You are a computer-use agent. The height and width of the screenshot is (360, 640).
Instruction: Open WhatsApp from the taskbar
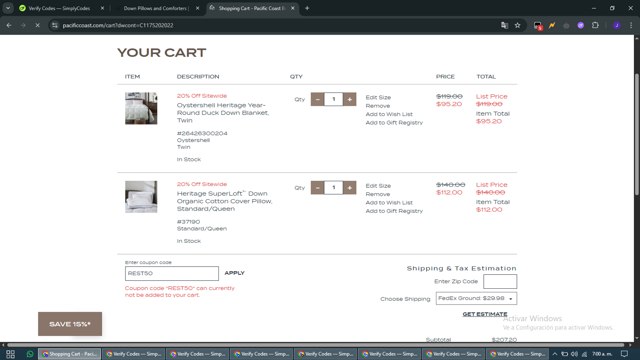pyautogui.click(x=30, y=354)
